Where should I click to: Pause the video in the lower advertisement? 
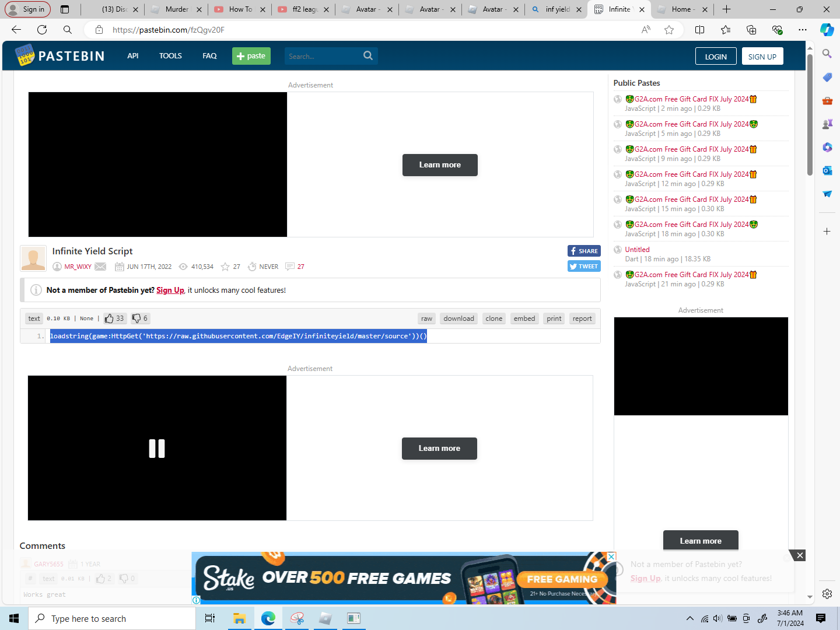pyautogui.click(x=157, y=448)
